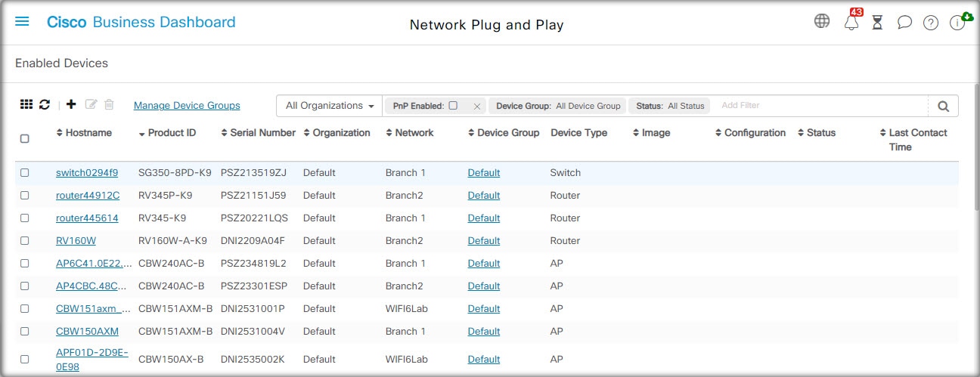Open the router445614 hostname link
Viewport: 980px width, 377px height.
point(87,218)
